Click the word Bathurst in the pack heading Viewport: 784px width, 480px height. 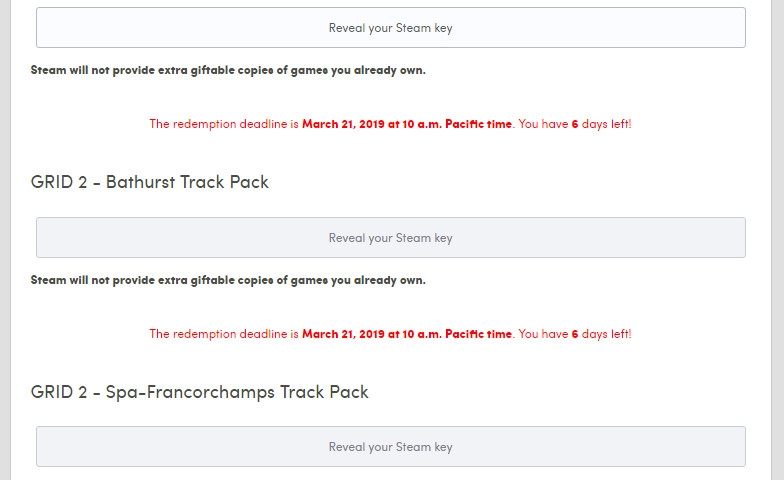(140, 182)
